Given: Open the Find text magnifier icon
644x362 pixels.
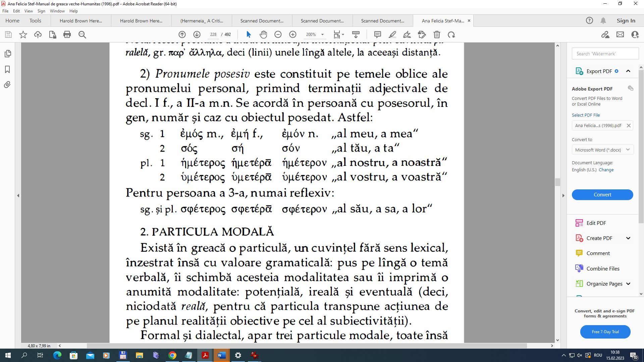Looking at the screenshot, I should (82, 35).
